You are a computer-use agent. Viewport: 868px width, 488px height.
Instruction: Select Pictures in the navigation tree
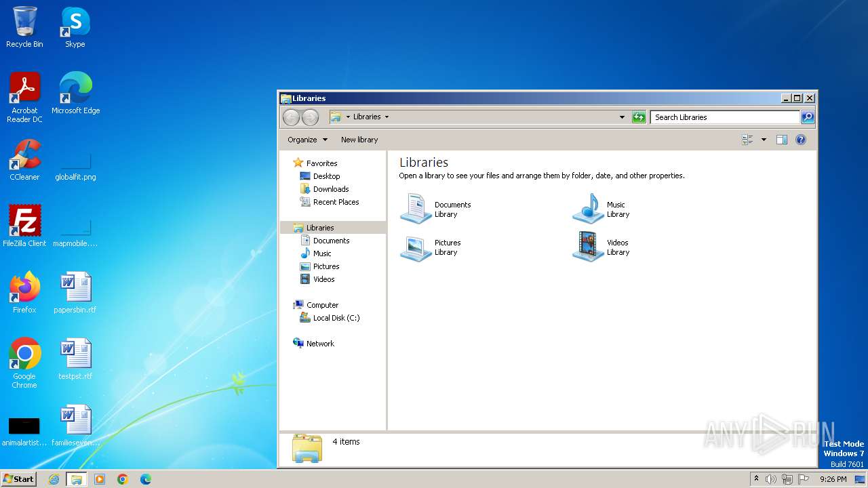point(326,266)
